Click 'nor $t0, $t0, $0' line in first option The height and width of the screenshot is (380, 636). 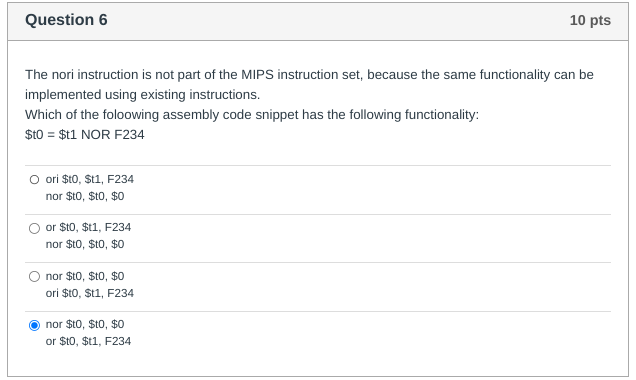(x=85, y=196)
